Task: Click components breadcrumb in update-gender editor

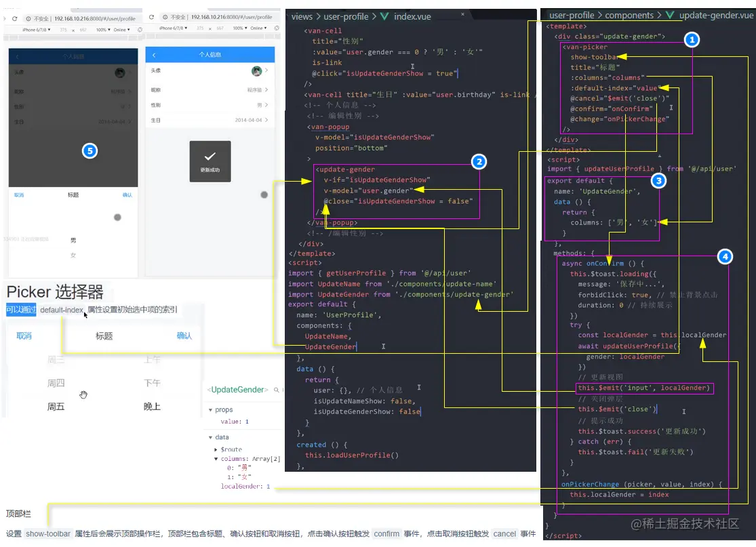Action: pos(629,15)
